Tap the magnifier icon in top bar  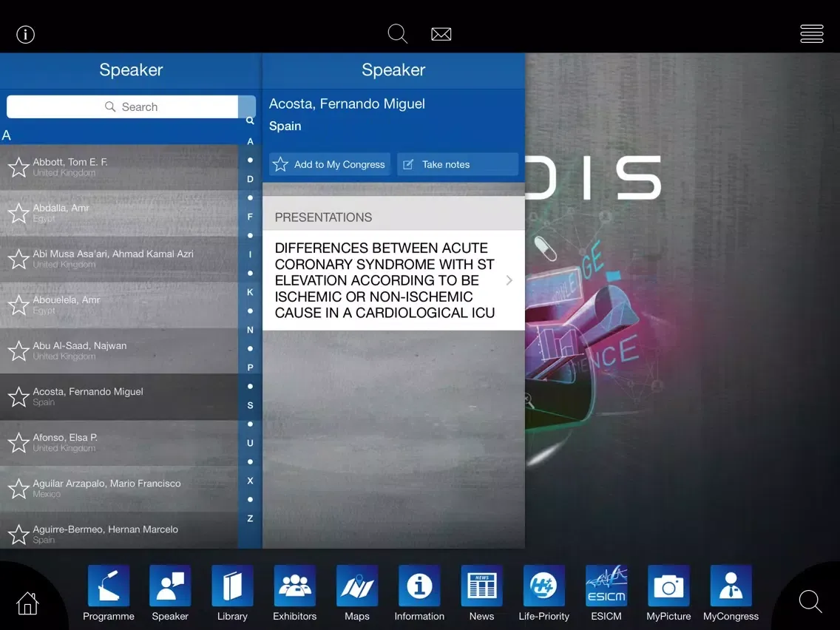click(398, 34)
